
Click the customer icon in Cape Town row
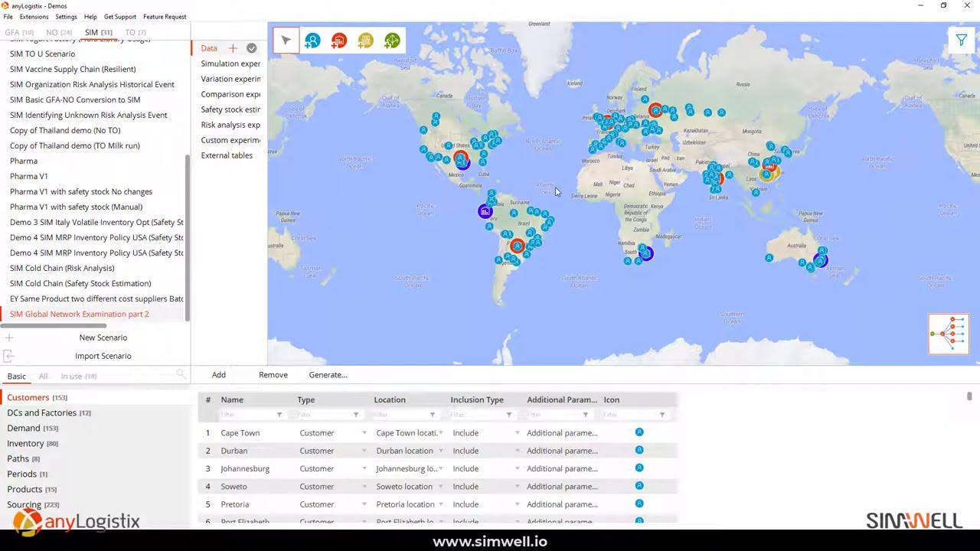point(639,432)
